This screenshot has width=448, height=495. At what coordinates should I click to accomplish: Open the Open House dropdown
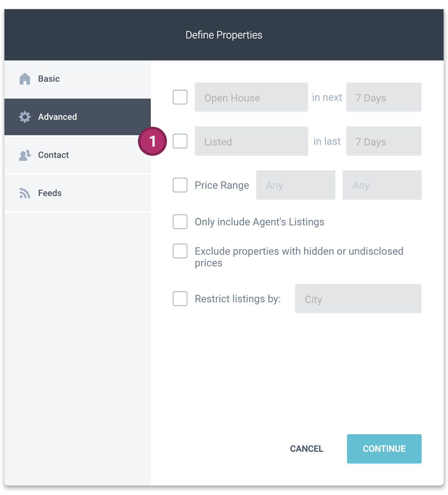point(251,97)
